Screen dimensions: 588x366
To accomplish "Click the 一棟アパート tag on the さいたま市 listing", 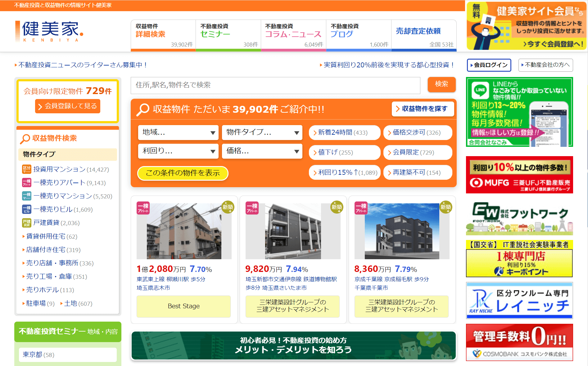I will pyautogui.click(x=252, y=208).
